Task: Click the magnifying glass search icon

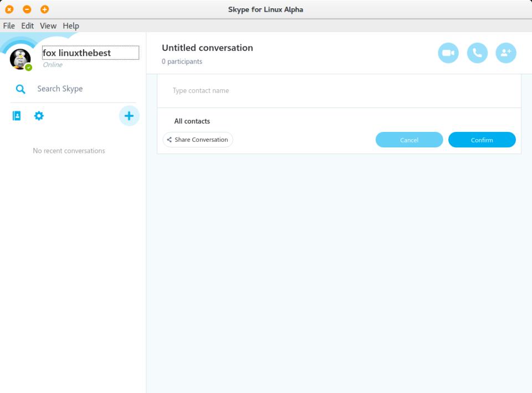Action: pyautogui.click(x=21, y=89)
